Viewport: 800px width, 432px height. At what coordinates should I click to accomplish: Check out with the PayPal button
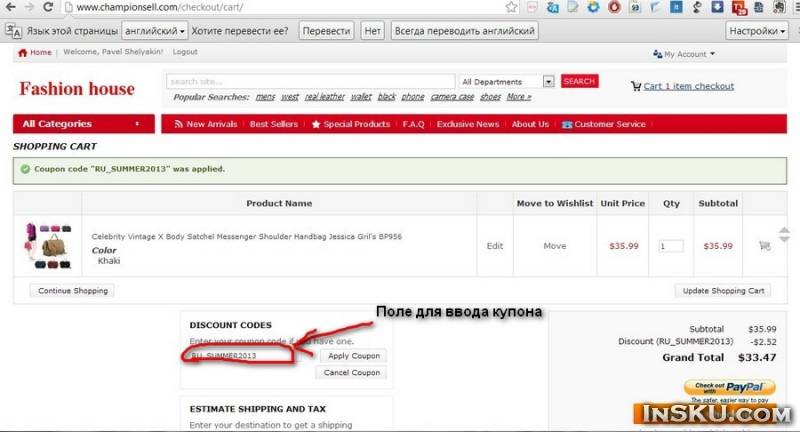pos(730,387)
